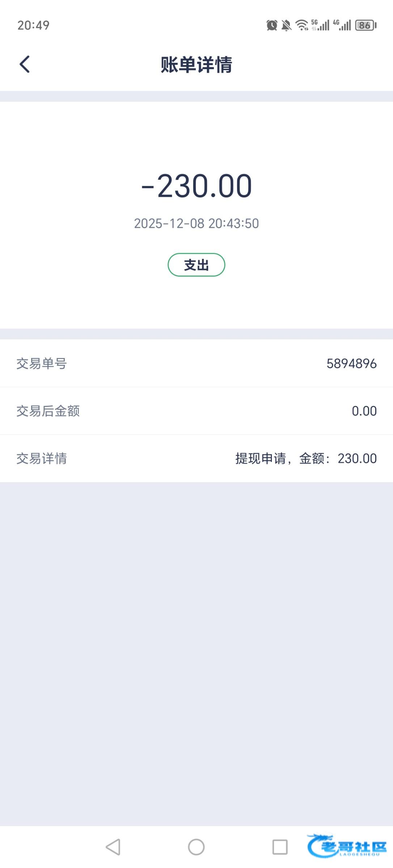The height and width of the screenshot is (868, 393).
Task: Tap the 账单详情 page title
Action: tap(196, 65)
